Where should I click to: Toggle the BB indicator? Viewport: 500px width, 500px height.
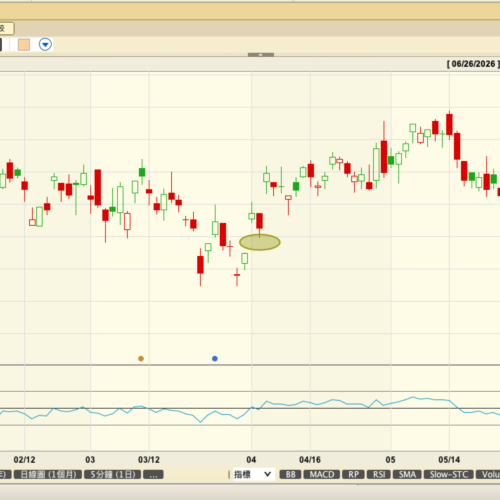pyautogui.click(x=290, y=474)
